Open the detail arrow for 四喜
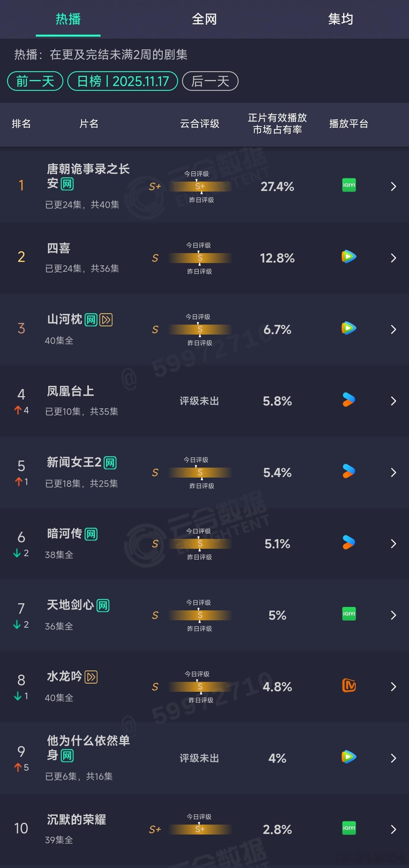Screen dimensions: 409x868 click(x=393, y=257)
